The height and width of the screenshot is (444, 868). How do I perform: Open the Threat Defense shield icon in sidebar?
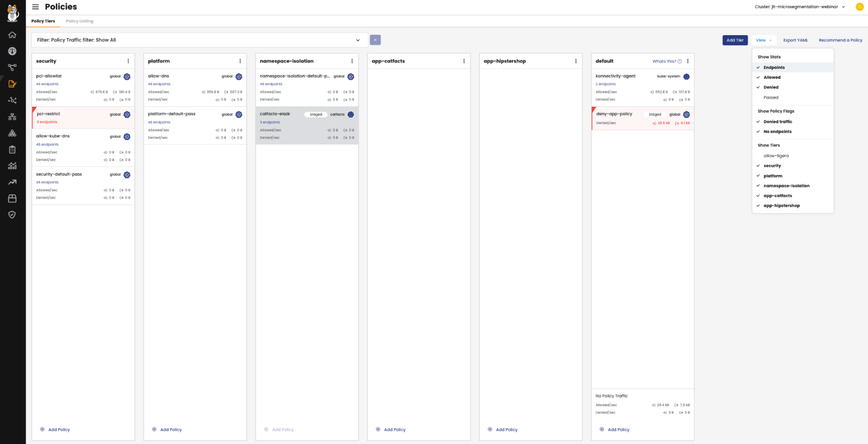tap(12, 215)
